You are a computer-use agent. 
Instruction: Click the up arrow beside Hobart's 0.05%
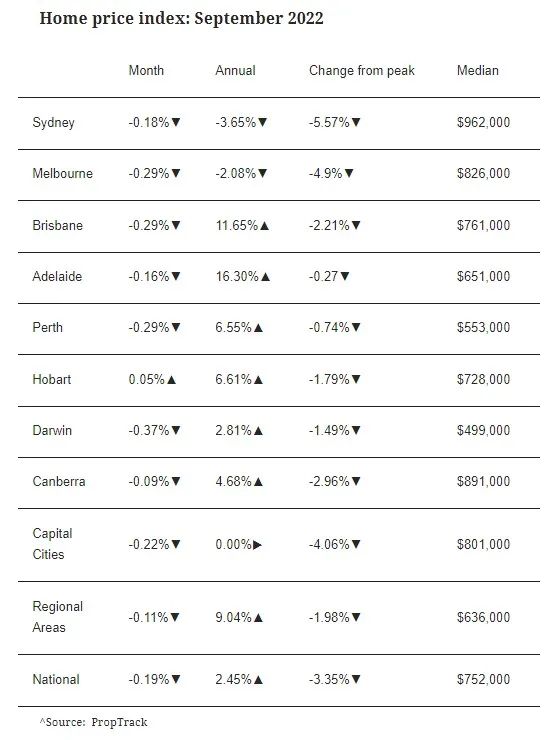pyautogui.click(x=171, y=379)
